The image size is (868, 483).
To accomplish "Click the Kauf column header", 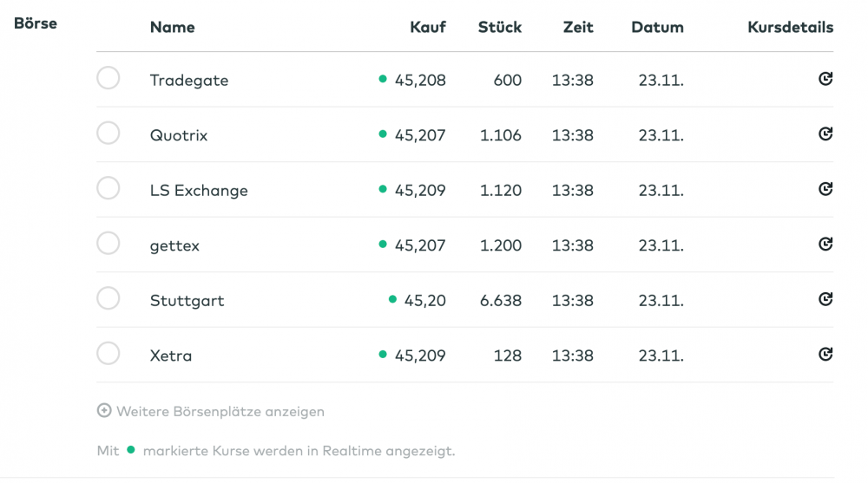I will [x=428, y=27].
